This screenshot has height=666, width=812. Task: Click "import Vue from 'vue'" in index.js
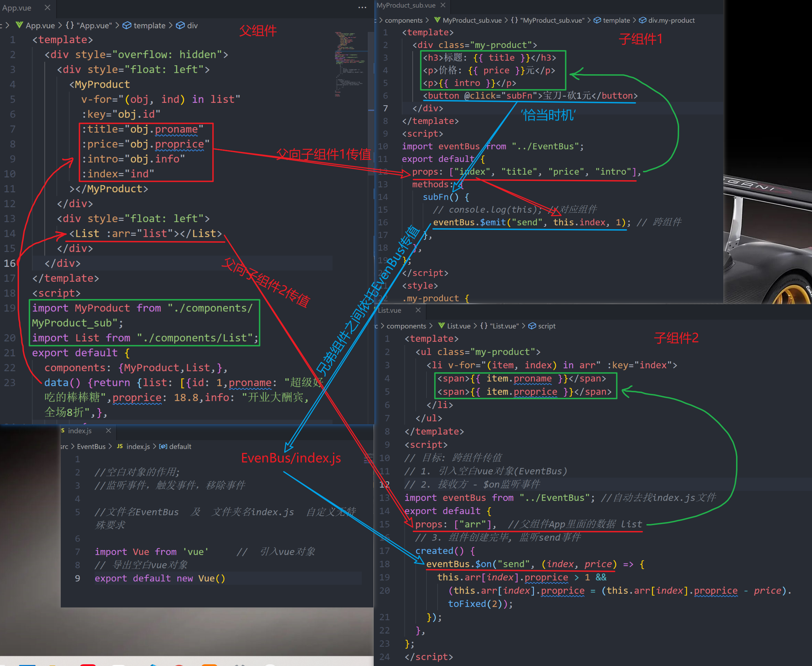click(x=152, y=552)
